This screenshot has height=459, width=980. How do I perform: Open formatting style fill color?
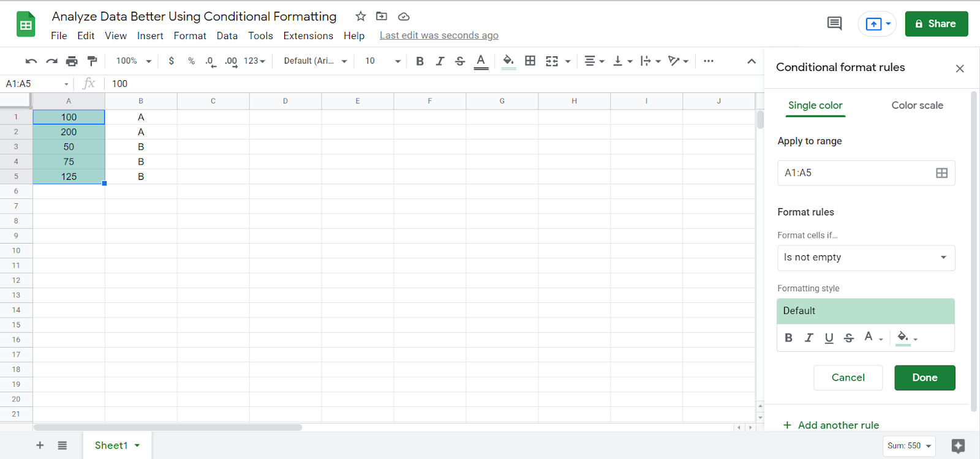click(907, 338)
